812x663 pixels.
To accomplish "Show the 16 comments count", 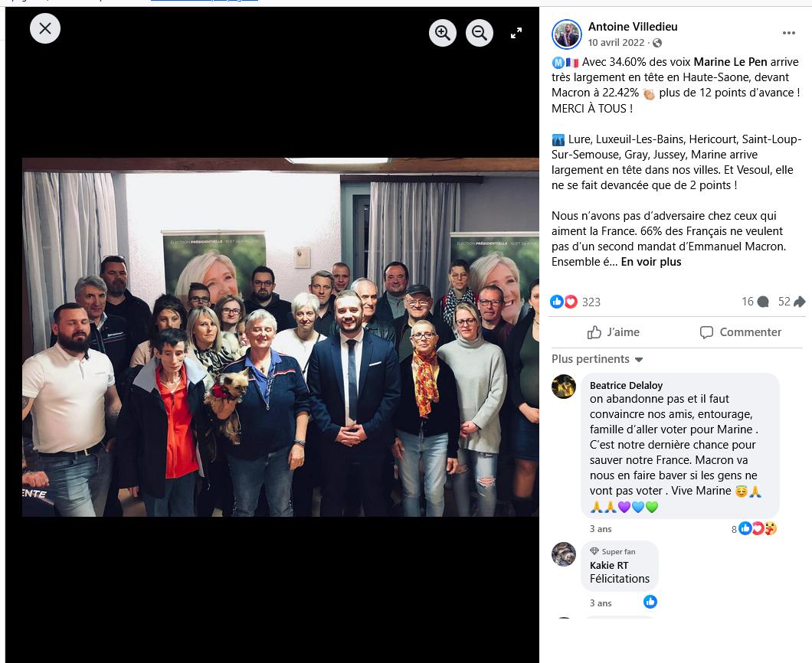I will [755, 302].
